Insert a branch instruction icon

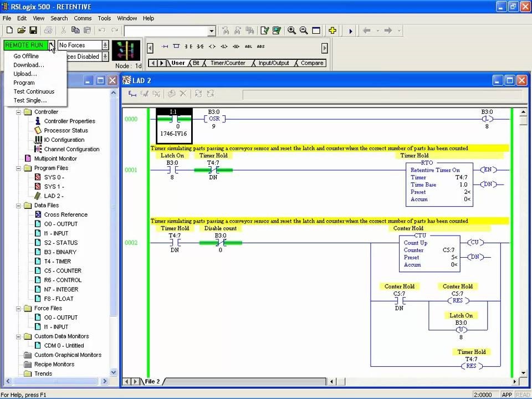tap(176, 46)
